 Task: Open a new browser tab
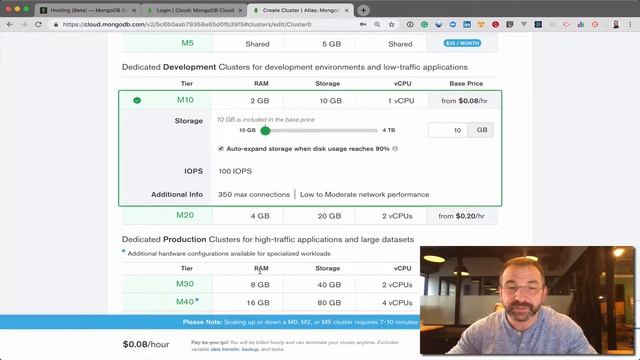pos(363,10)
